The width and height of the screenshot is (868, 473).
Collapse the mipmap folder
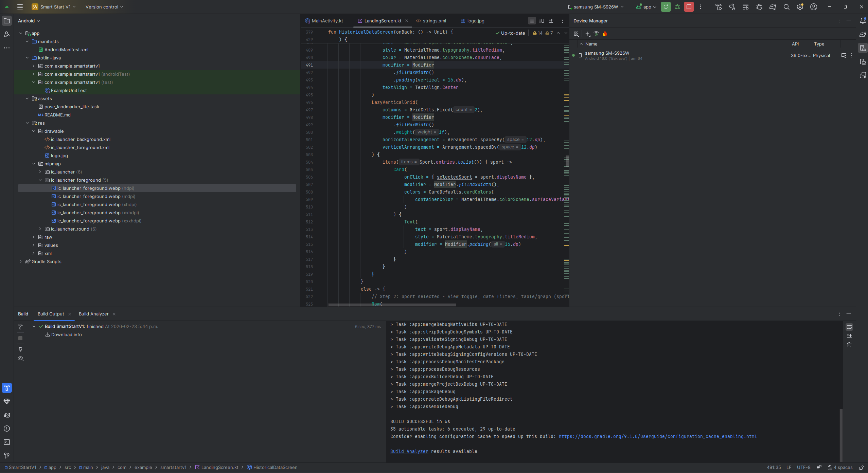tap(34, 164)
